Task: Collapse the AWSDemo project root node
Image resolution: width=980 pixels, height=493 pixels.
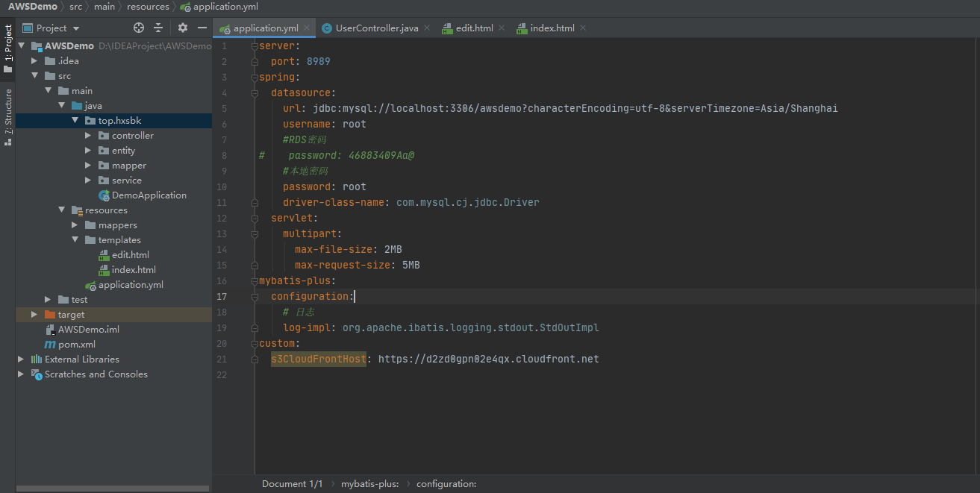Action: [22, 46]
